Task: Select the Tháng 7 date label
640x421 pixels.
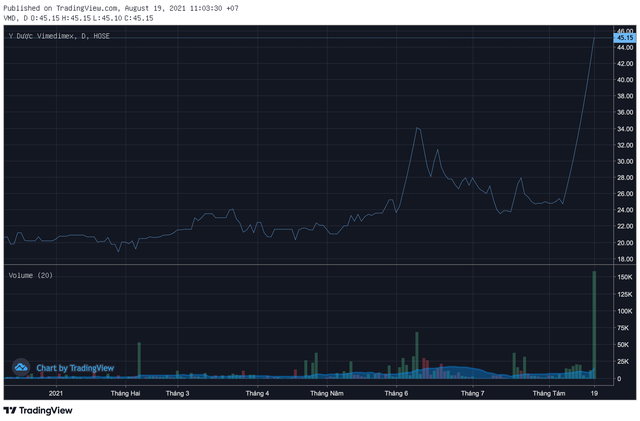Action: pos(472,393)
